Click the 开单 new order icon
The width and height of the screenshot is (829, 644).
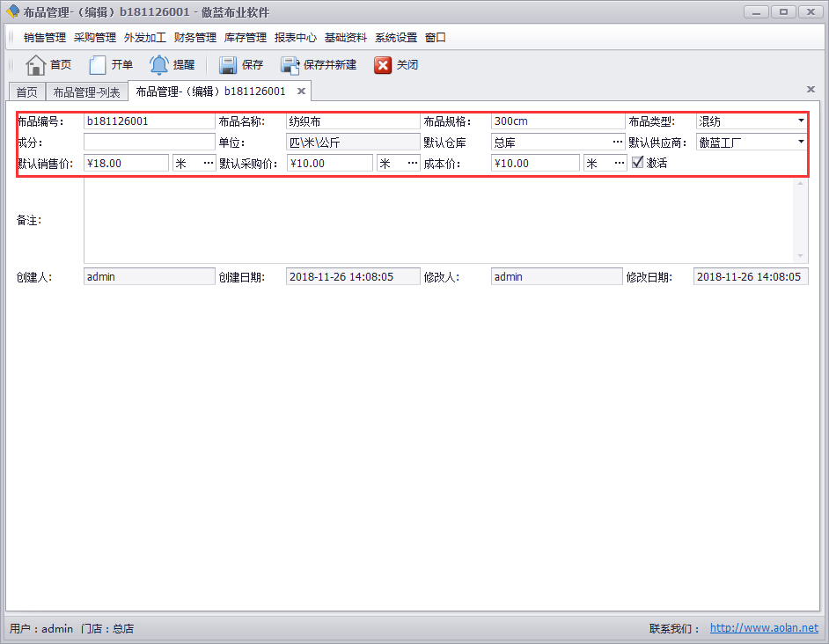pos(98,65)
